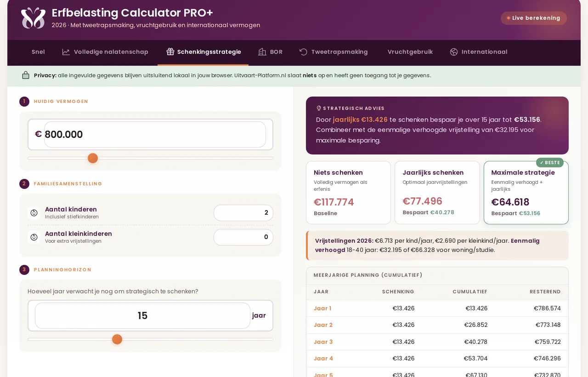
Task: Click the Planninghorizon step 3 number badge
Action: [24, 270]
